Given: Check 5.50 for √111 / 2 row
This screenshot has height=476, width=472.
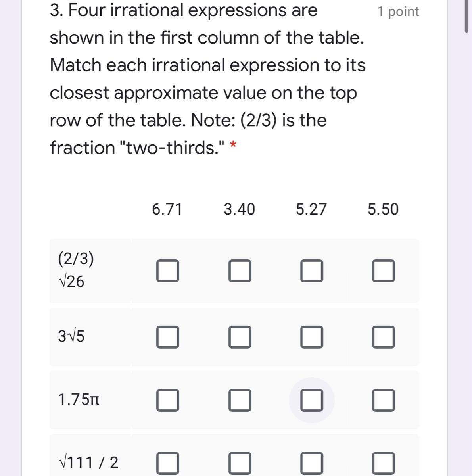Looking at the screenshot, I should pyautogui.click(x=383, y=463).
